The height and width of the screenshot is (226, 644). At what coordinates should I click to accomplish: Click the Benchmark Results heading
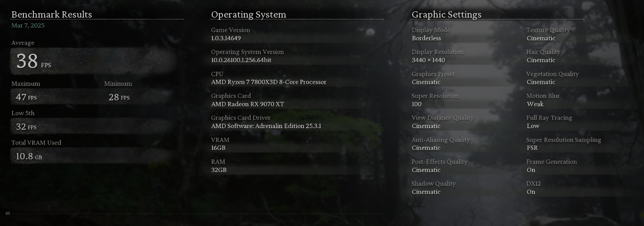pyautogui.click(x=52, y=15)
